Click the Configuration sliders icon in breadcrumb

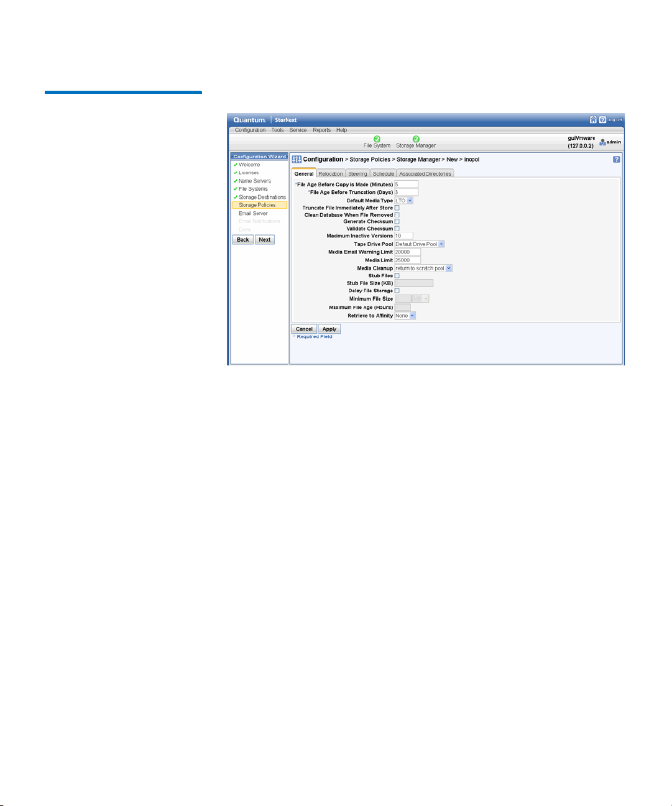[x=297, y=160]
